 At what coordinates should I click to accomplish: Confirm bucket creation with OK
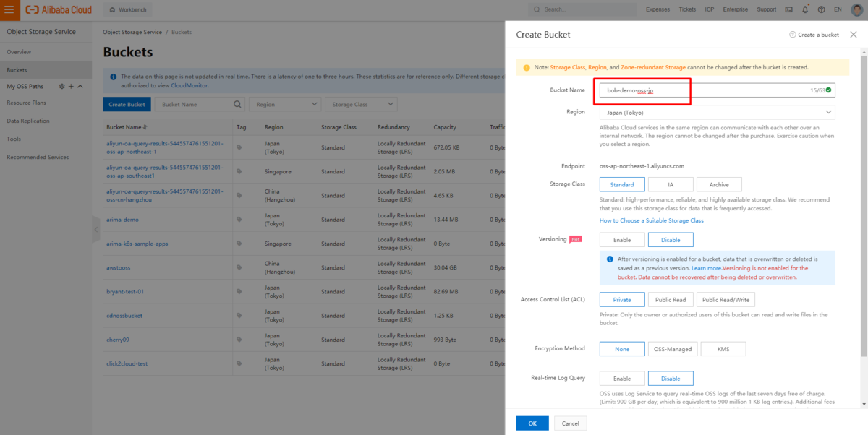[x=532, y=423]
